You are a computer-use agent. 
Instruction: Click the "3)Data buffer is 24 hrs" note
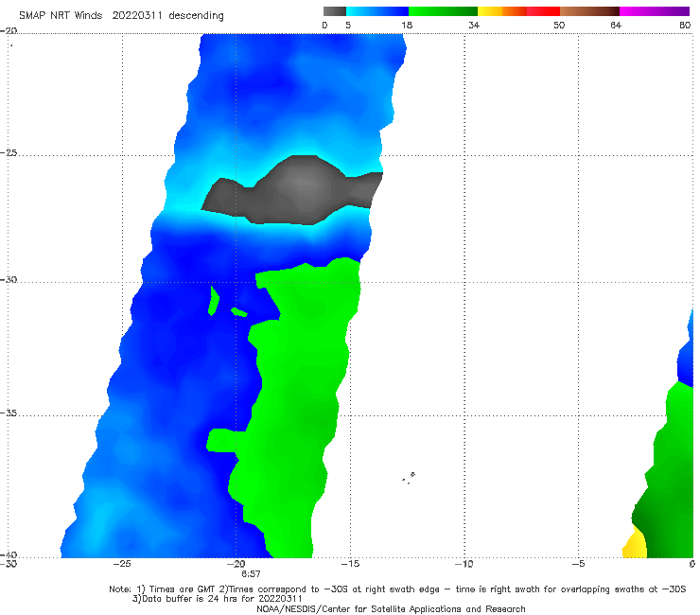pos(217,599)
